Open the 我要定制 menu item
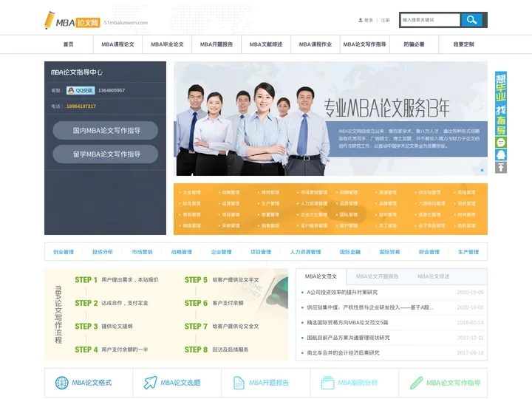The image size is (532, 399). 463,44
